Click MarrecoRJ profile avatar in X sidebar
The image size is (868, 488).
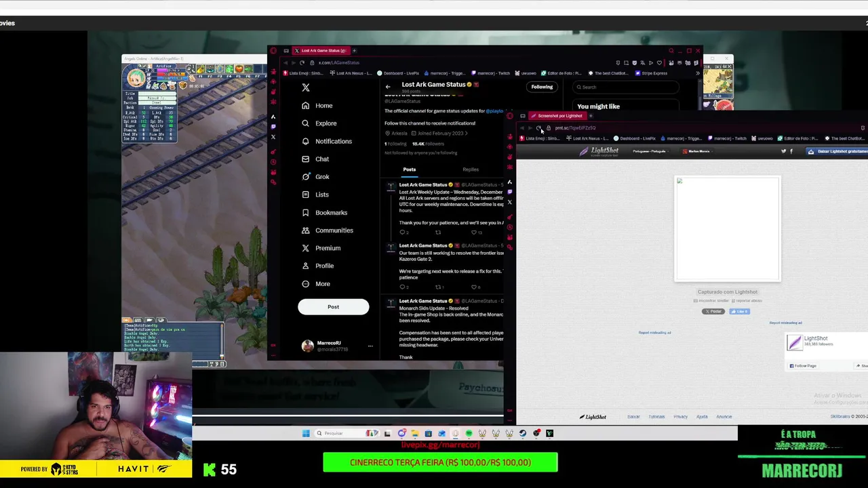[307, 346]
